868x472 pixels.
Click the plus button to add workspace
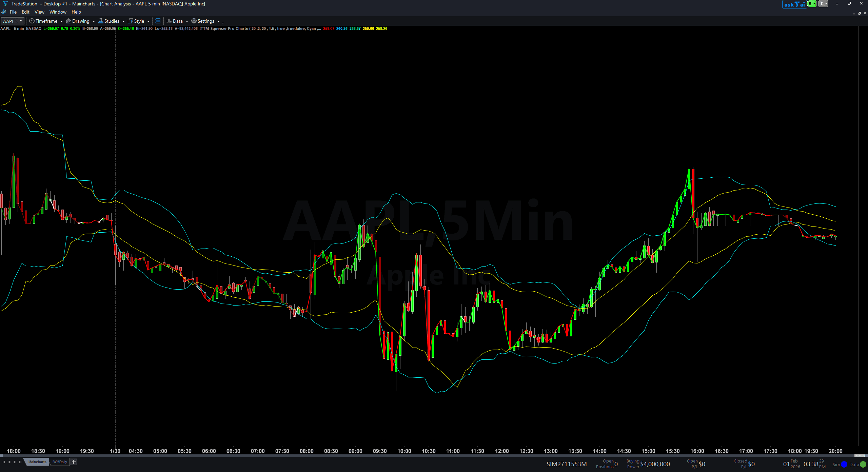(x=73, y=462)
